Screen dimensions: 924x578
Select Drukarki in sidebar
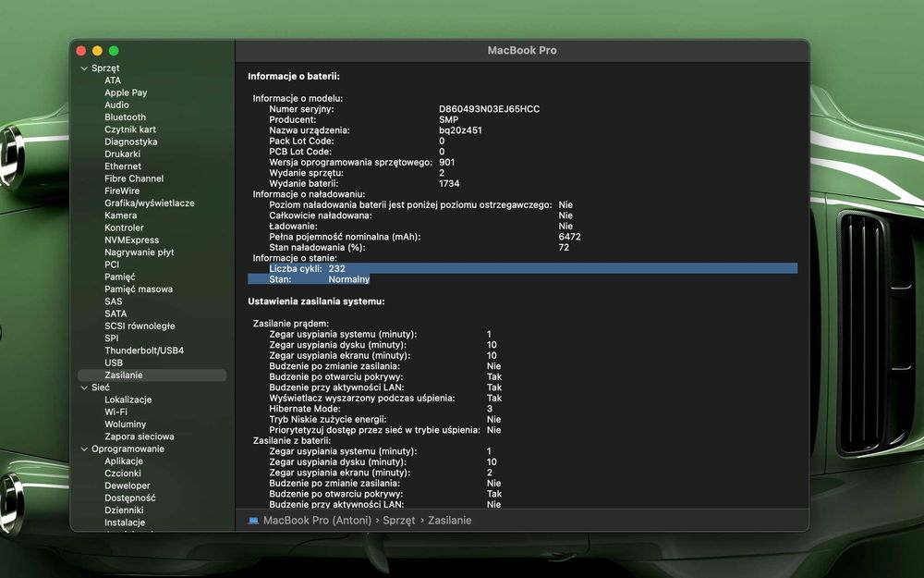pos(123,154)
